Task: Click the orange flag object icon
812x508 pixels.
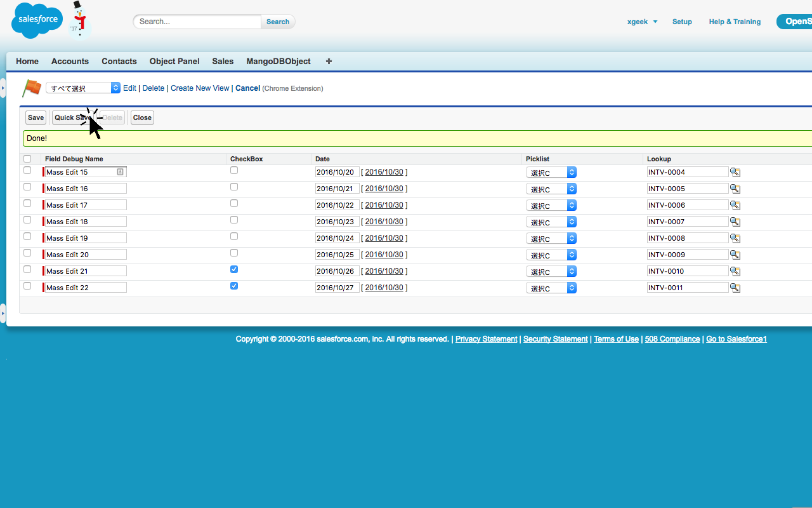Action: click(32, 88)
